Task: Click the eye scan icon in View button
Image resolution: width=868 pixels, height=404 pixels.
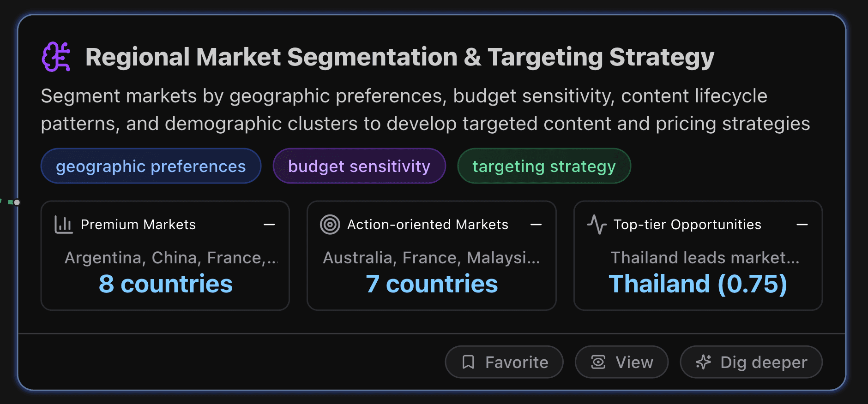Action: [598, 362]
